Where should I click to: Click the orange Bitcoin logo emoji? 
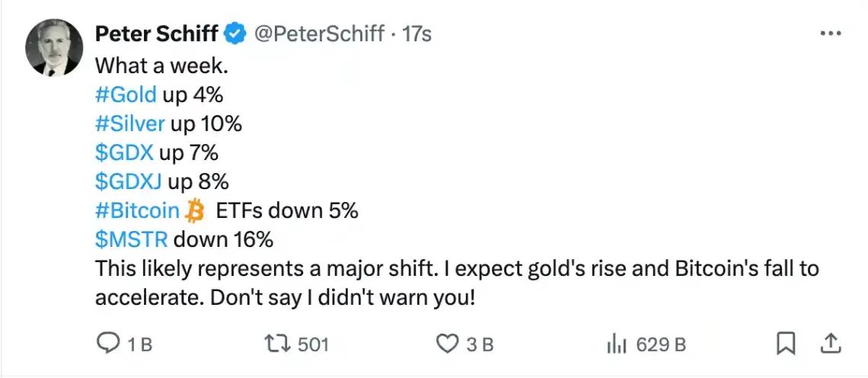[195, 210]
